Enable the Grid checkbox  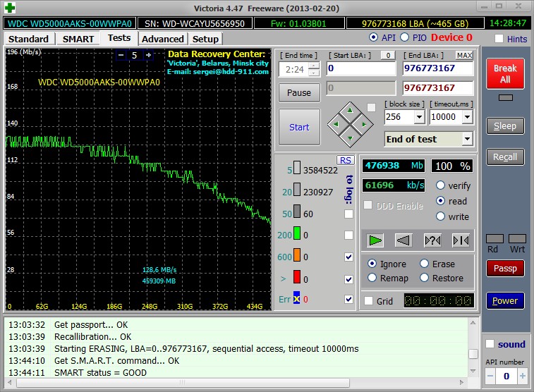click(x=368, y=301)
